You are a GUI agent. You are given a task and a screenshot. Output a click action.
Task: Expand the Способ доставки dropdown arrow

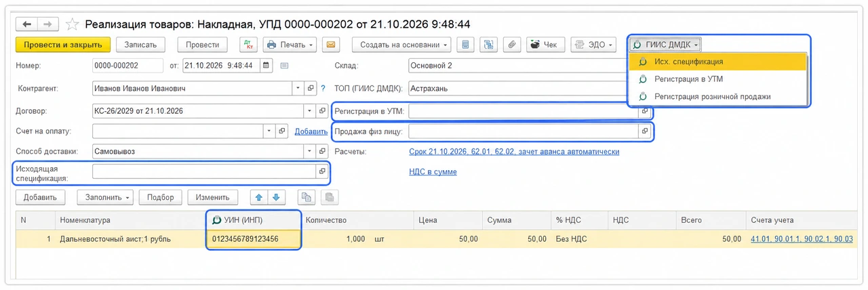[x=311, y=152]
